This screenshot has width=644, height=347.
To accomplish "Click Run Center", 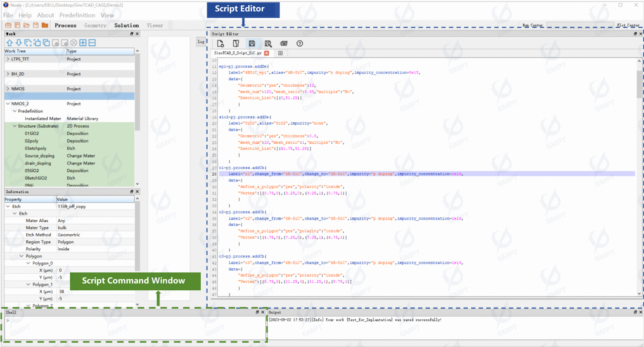I will tap(533, 25).
